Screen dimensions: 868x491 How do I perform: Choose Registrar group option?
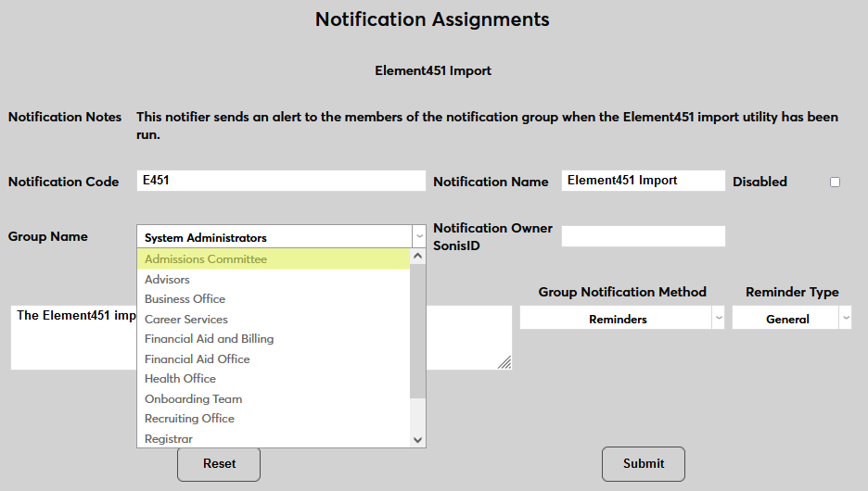tap(273, 438)
